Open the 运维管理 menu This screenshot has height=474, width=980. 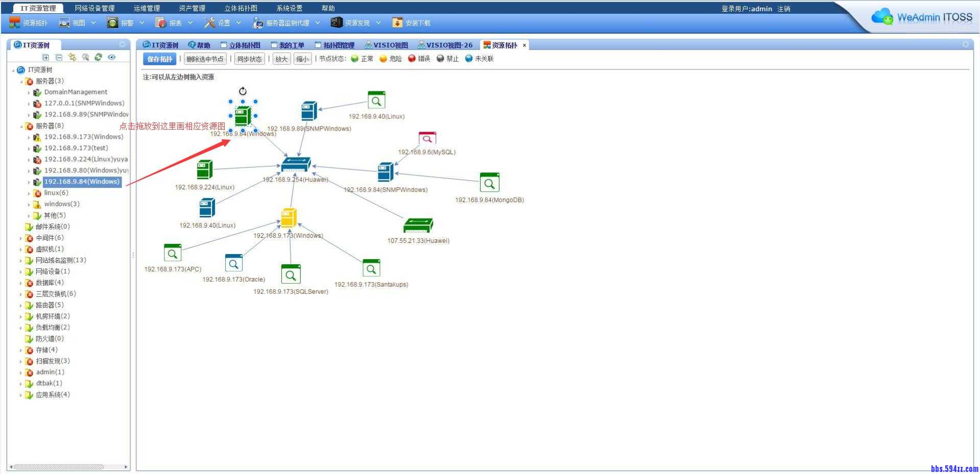(147, 8)
